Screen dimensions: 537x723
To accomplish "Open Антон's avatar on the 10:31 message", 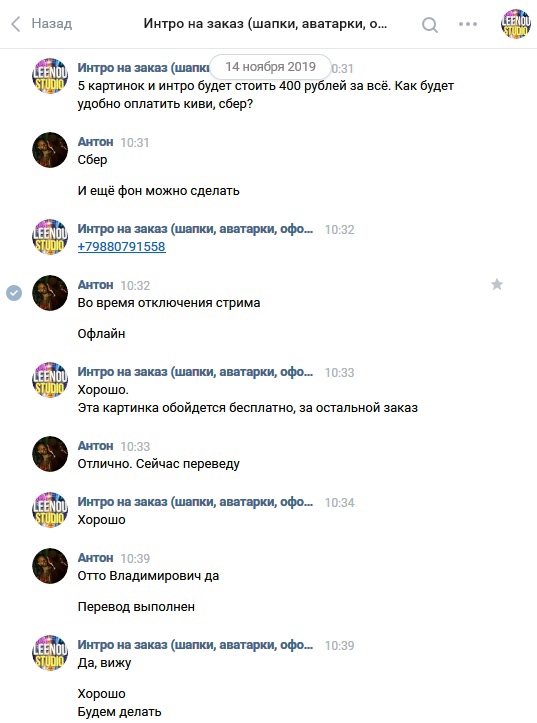I will point(50,150).
